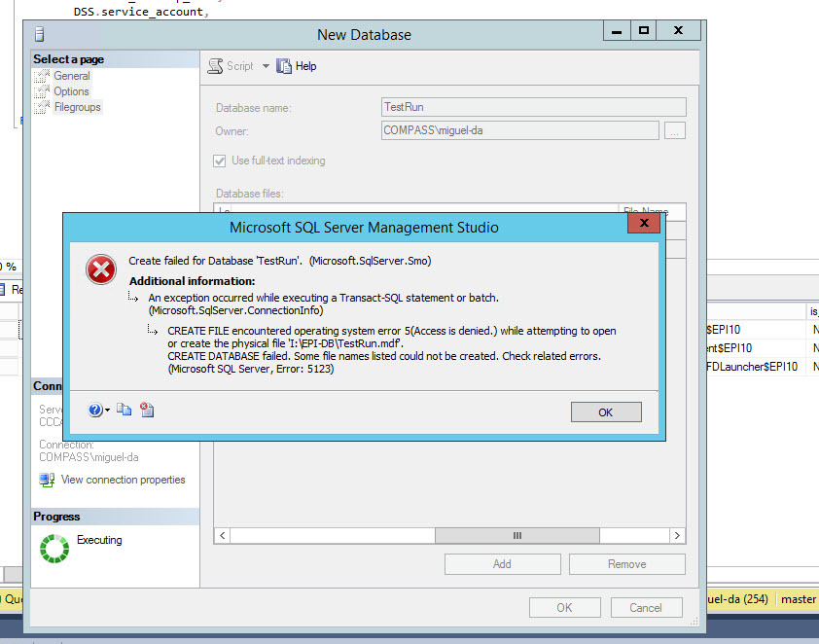The height and width of the screenshot is (644, 819).
Task: Close the New Database window
Action: (x=678, y=30)
